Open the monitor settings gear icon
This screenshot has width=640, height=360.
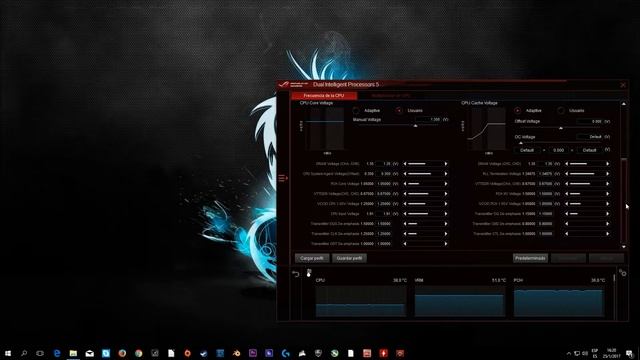click(622, 273)
